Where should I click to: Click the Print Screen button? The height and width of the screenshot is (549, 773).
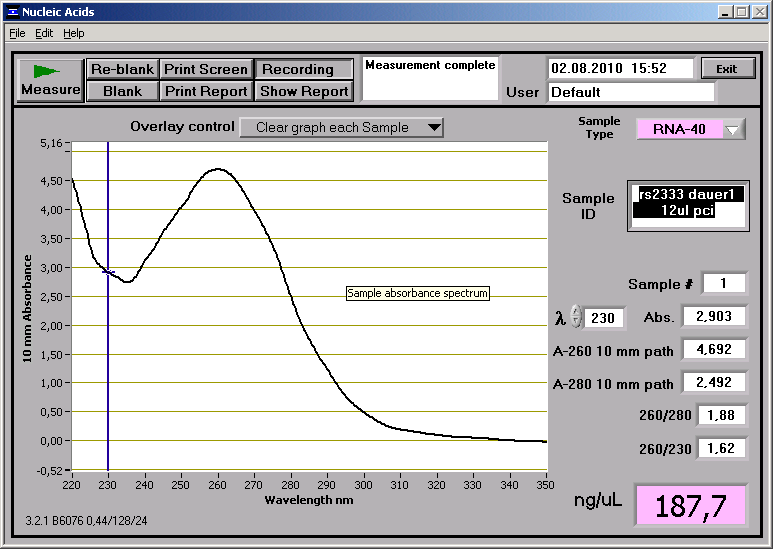pos(205,69)
